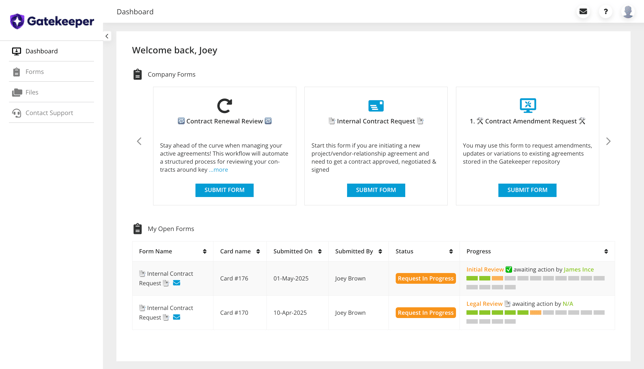Viewport: 644px width, 369px height.
Task: Click the progress bar for Card #170
Action: tap(535, 317)
